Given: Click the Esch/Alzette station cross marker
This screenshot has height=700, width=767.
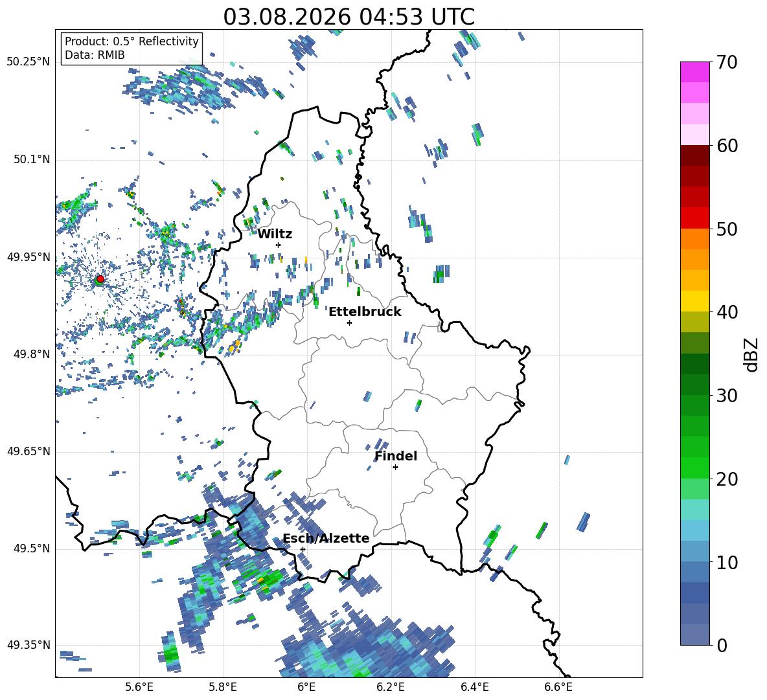Looking at the screenshot, I should (x=303, y=549).
